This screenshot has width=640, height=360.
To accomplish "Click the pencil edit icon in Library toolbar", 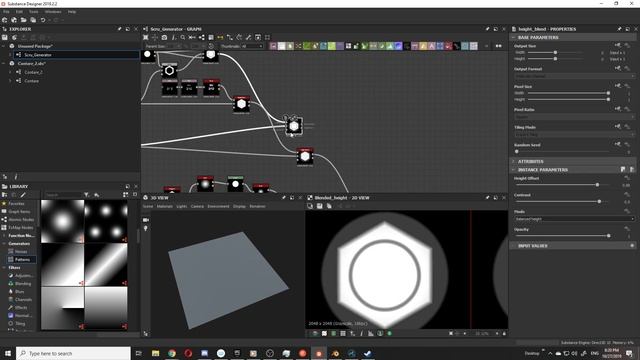I will pyautogui.click(x=23, y=195).
